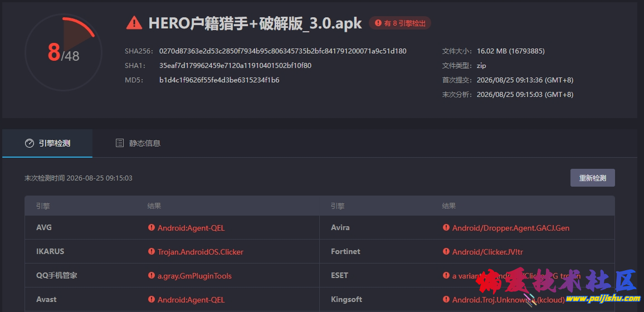Click the result a.gray.GmPluginTools
The image size is (644, 312).
point(194,276)
